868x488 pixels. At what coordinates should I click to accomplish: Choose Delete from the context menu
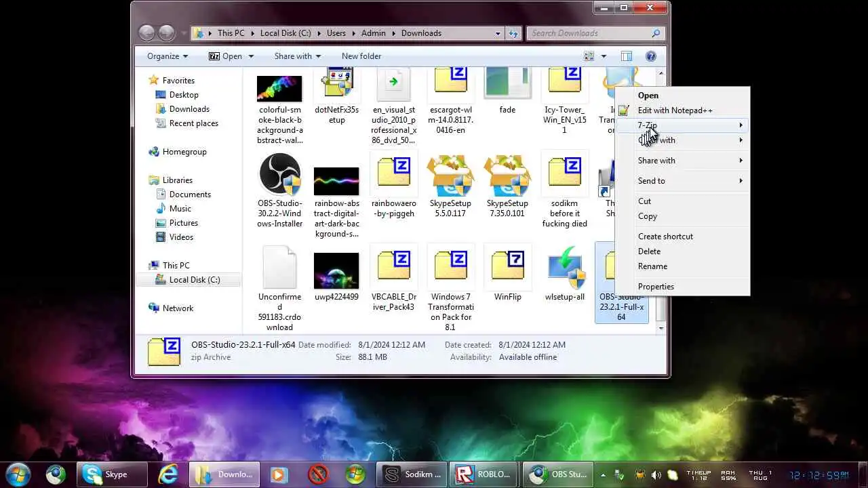[682, 251]
